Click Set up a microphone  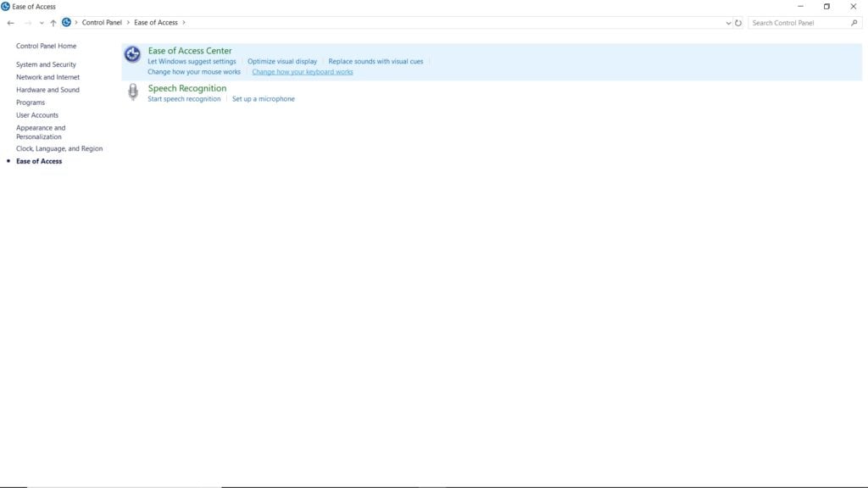(264, 99)
